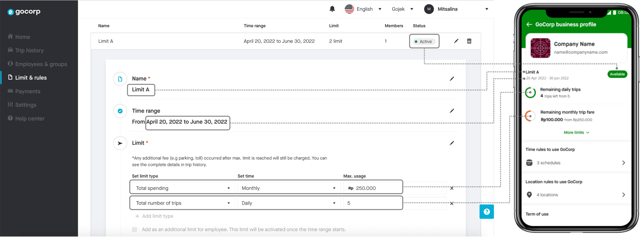This screenshot has height=237, width=644.
Task: Open Settings from the sidebar
Action: click(x=22, y=105)
